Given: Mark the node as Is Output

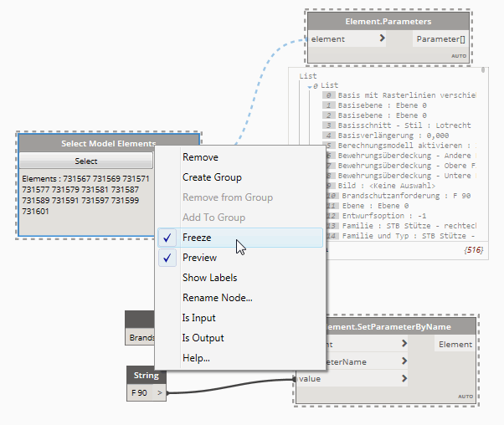Looking at the screenshot, I should [x=203, y=338].
